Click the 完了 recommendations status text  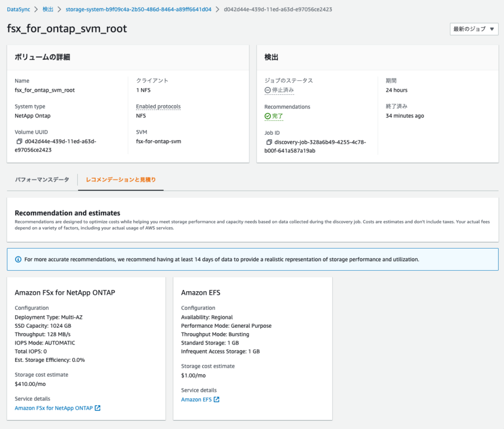277,116
